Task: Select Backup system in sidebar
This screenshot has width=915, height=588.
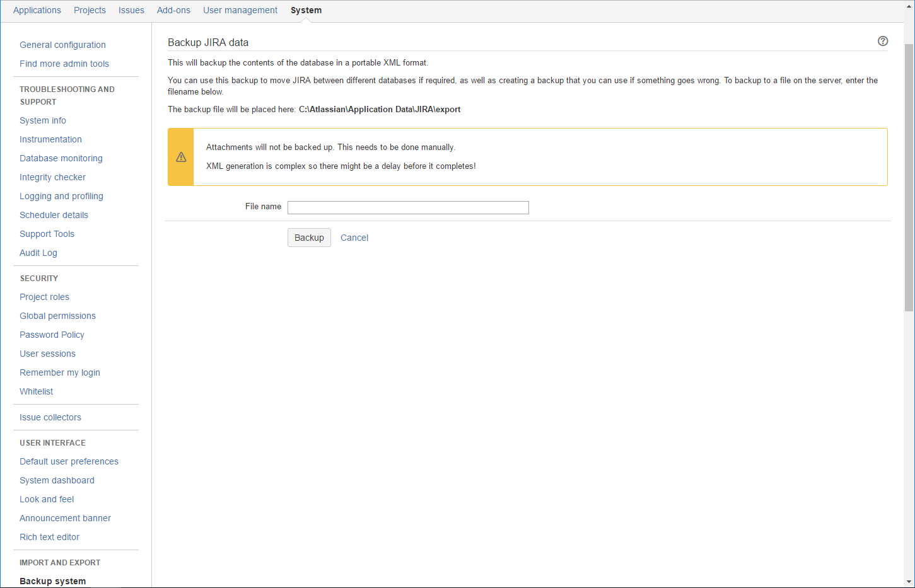Action: click(52, 581)
